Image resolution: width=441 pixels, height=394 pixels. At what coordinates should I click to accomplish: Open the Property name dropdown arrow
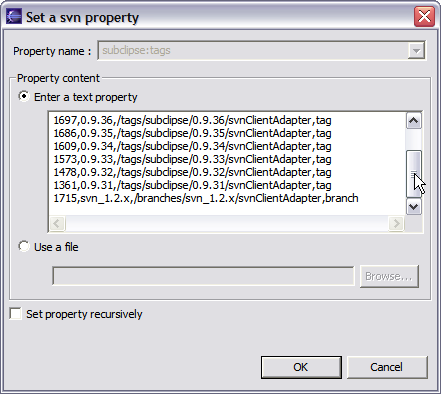[416, 51]
